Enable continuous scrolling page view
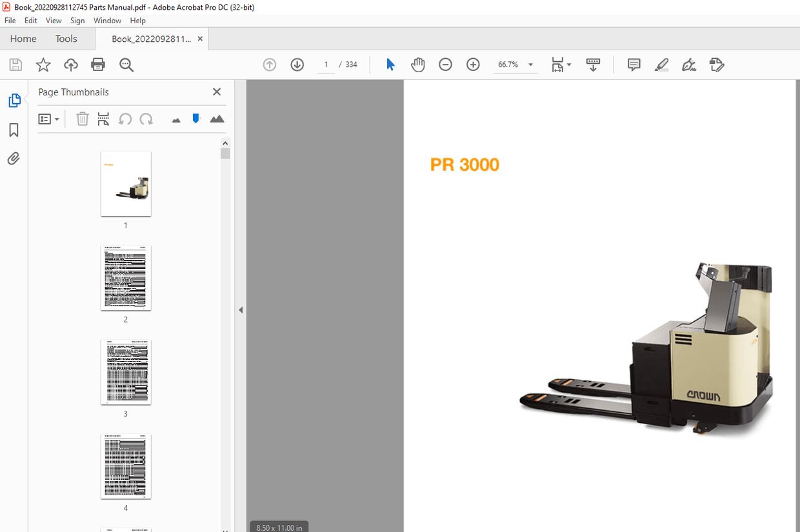 tap(593, 64)
